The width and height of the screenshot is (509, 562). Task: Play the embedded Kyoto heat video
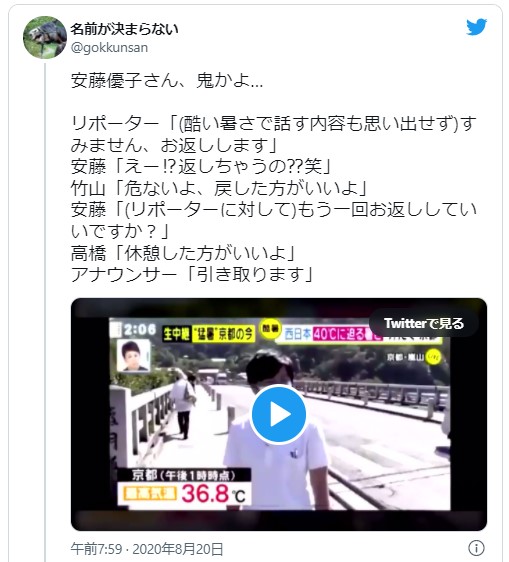pyautogui.click(x=279, y=415)
